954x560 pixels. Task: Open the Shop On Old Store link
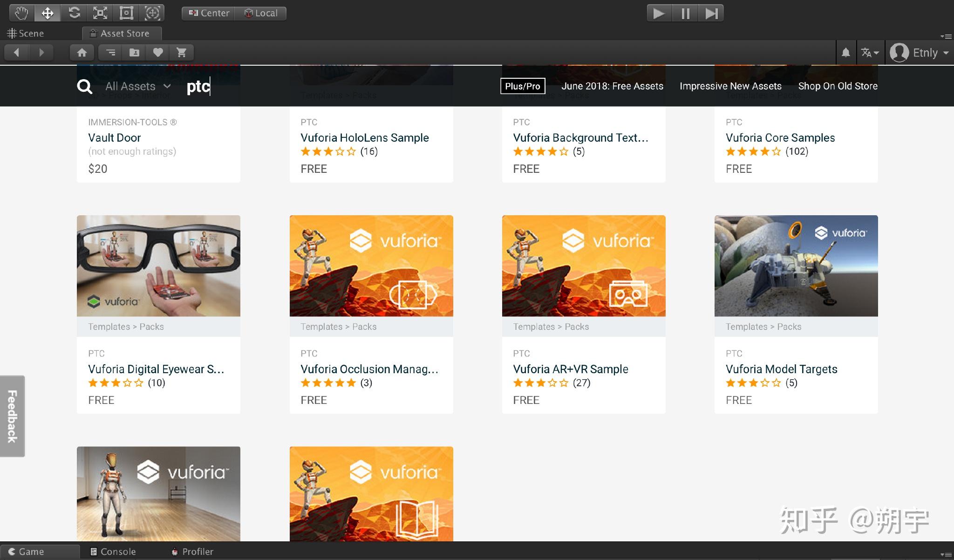pyautogui.click(x=838, y=86)
